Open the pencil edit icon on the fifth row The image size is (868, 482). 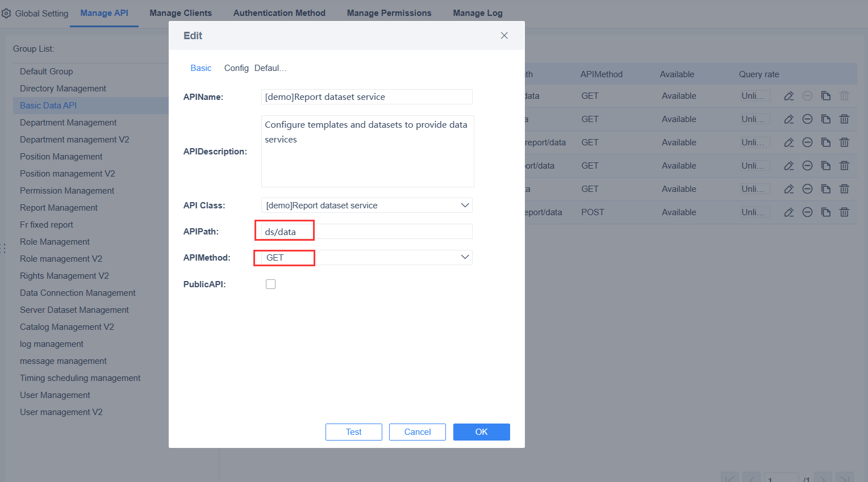(788, 188)
